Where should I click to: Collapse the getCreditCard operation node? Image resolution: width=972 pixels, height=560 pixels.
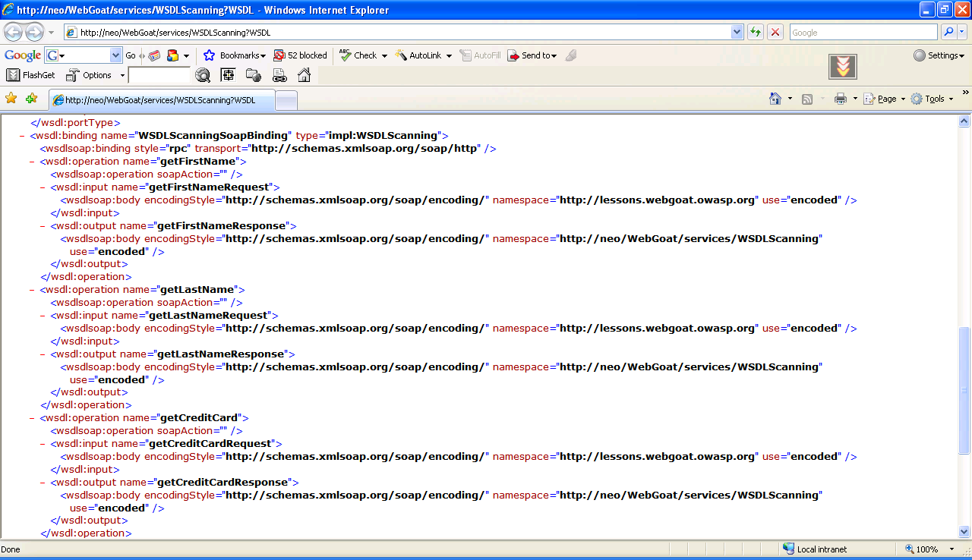[x=32, y=418]
